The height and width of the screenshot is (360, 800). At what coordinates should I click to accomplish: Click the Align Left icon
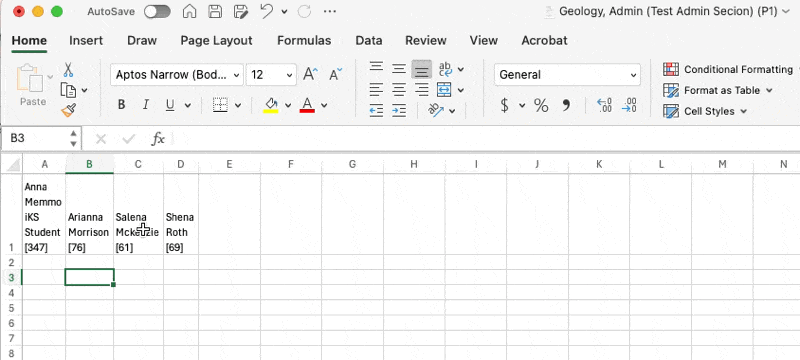point(377,90)
